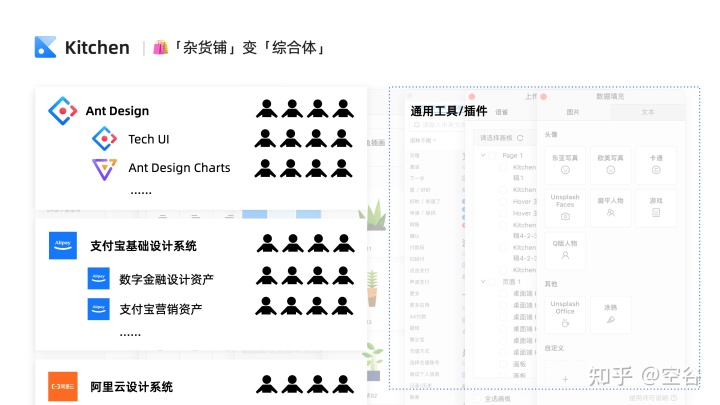
Task: Select the 游戏 avatar card
Action: click(656, 208)
